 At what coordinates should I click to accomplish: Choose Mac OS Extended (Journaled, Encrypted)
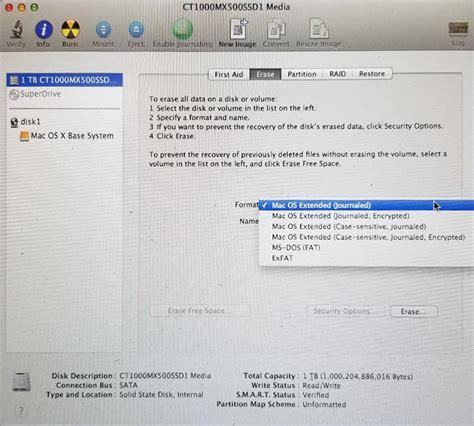367,216
